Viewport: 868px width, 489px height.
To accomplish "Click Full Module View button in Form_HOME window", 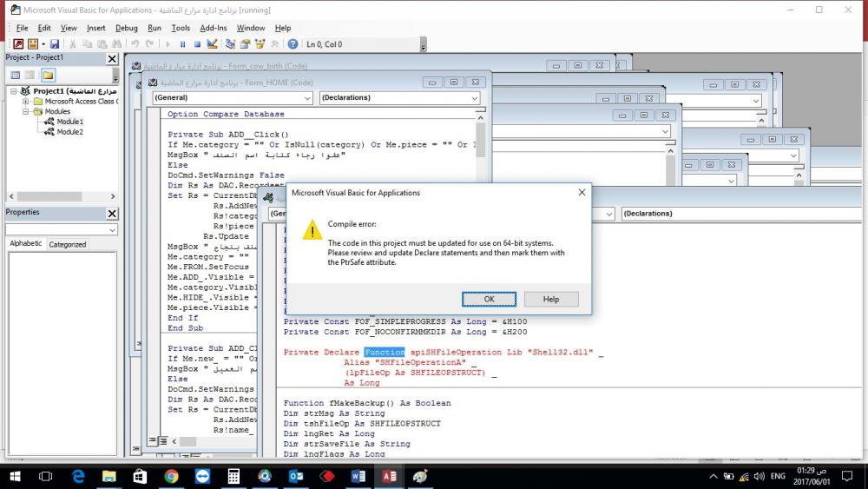I will pos(163,441).
